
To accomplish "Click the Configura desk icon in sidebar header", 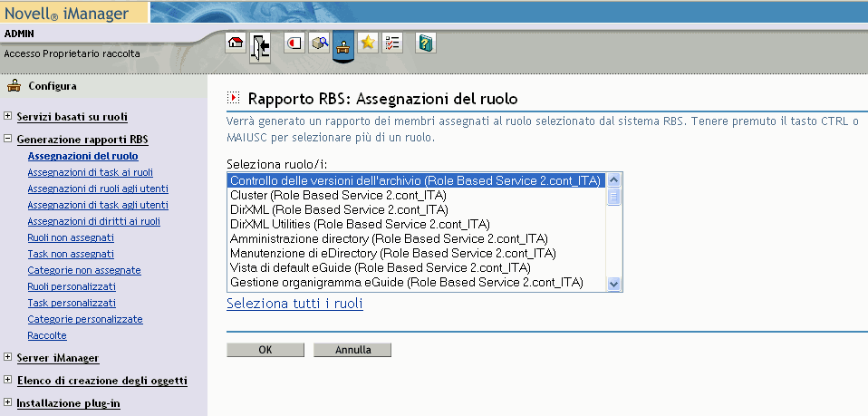I will pos(14,86).
